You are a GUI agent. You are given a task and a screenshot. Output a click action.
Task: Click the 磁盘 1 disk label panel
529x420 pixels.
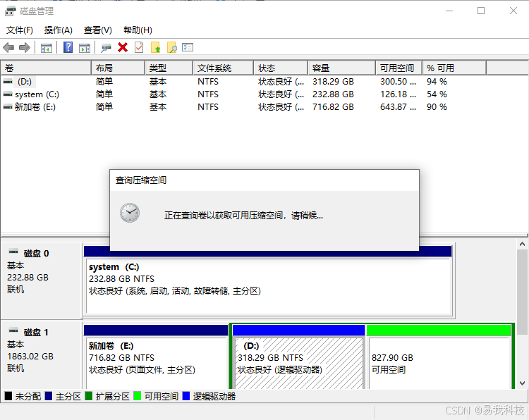click(42, 354)
